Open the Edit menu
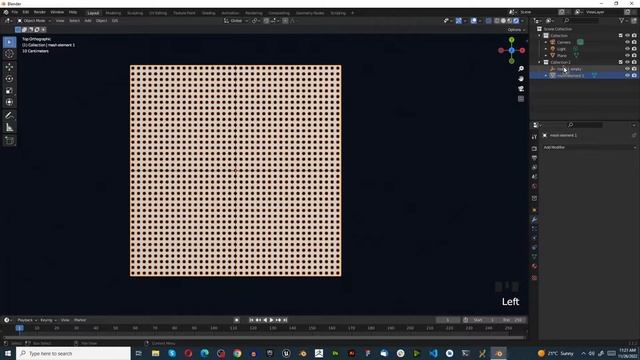 [26, 12]
